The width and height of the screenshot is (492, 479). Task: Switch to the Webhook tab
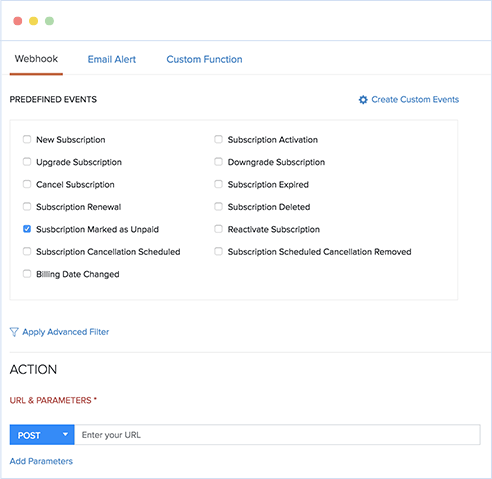point(36,59)
